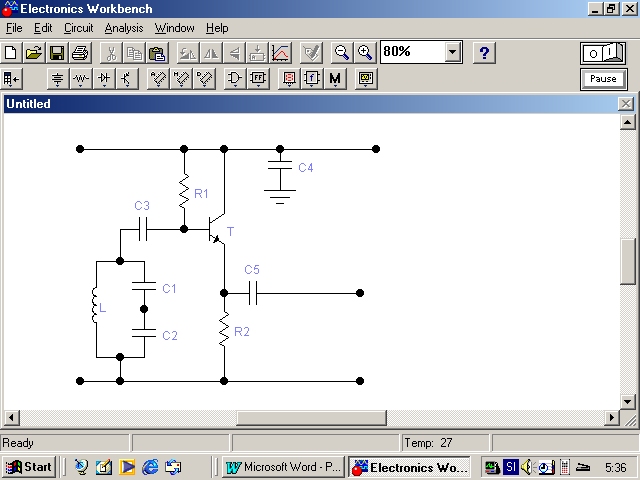
Task: Click the horizontal scrollbar left arrow
Action: pyautogui.click(x=11, y=418)
